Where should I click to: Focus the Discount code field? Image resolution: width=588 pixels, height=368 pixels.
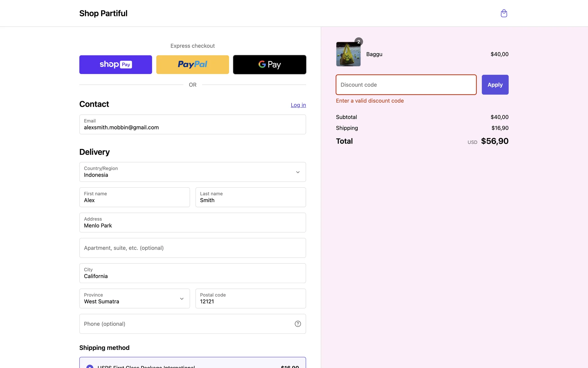point(406,85)
